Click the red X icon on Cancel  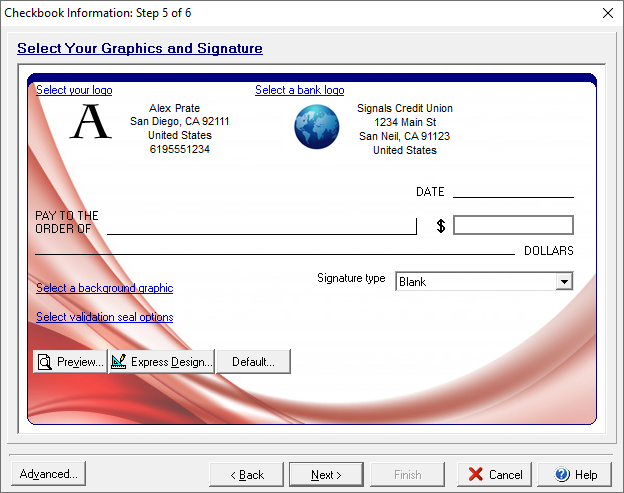[x=476, y=474]
